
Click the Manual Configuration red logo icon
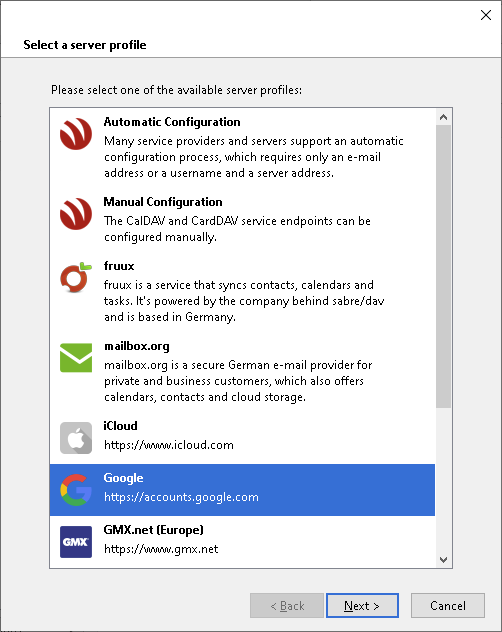coord(76,214)
